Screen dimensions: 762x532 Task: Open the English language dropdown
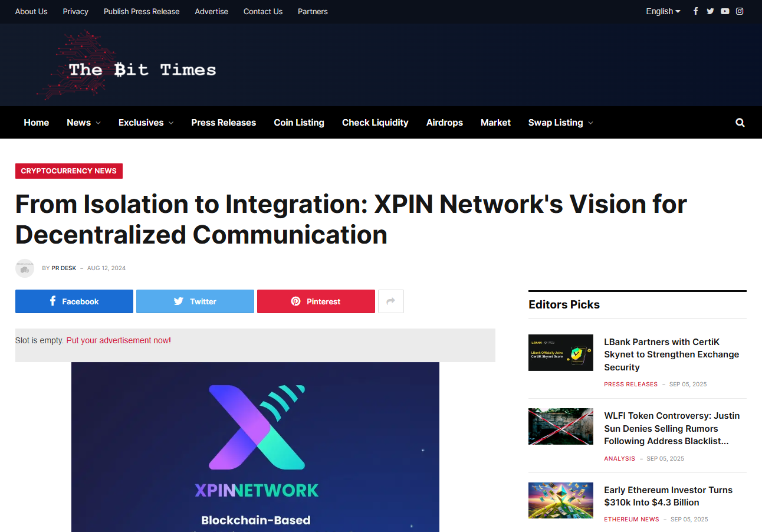(663, 11)
